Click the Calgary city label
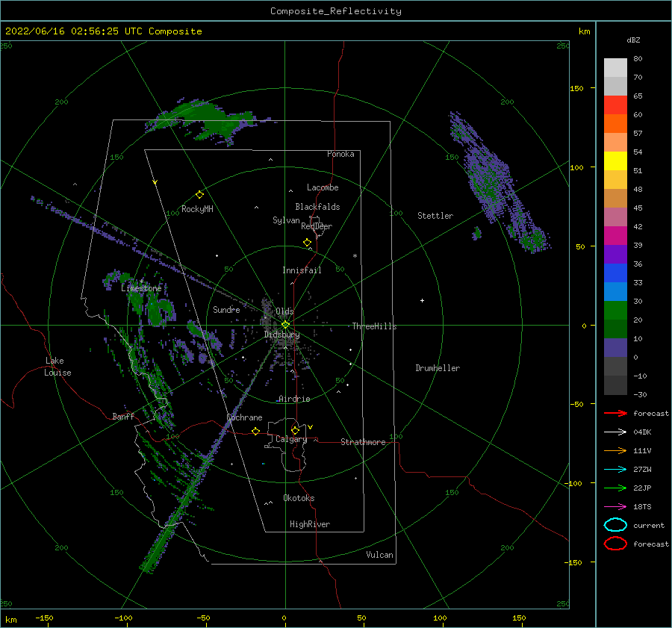 pos(291,439)
